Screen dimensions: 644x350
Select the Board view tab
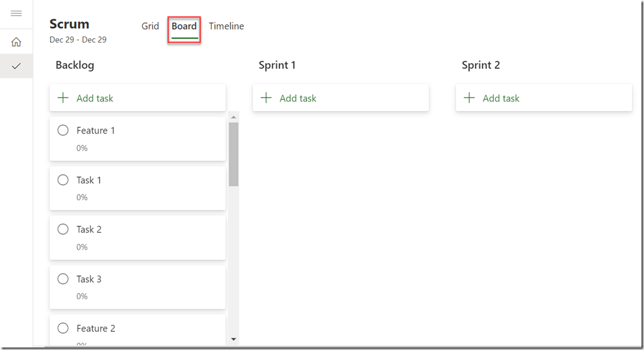coord(184,26)
